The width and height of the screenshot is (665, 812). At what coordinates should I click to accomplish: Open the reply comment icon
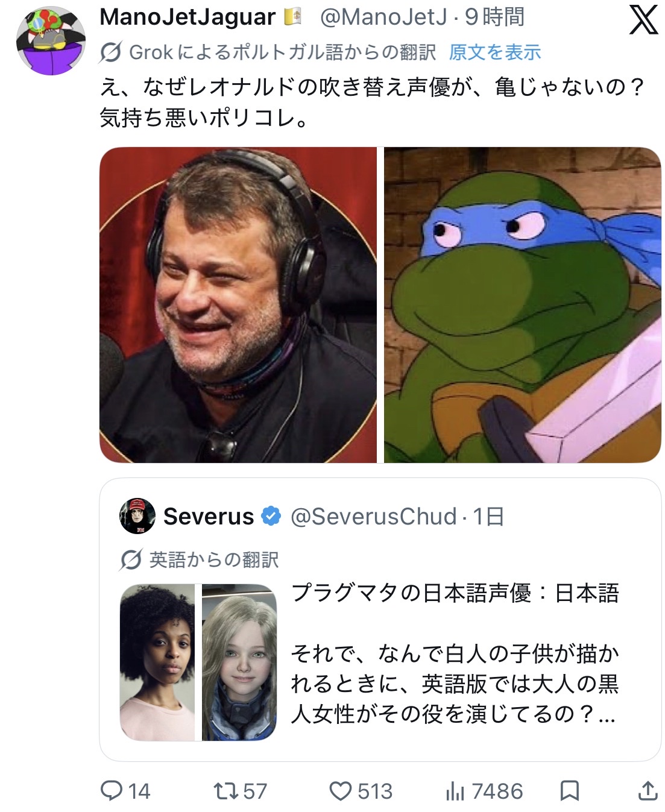tap(111, 790)
